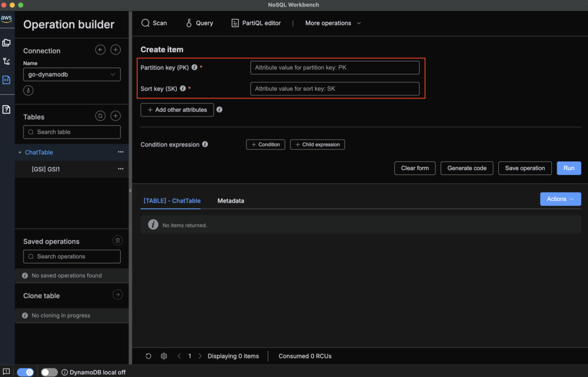This screenshot has height=377, width=588.
Task: Click the refresh tables icon
Action: [x=100, y=116]
